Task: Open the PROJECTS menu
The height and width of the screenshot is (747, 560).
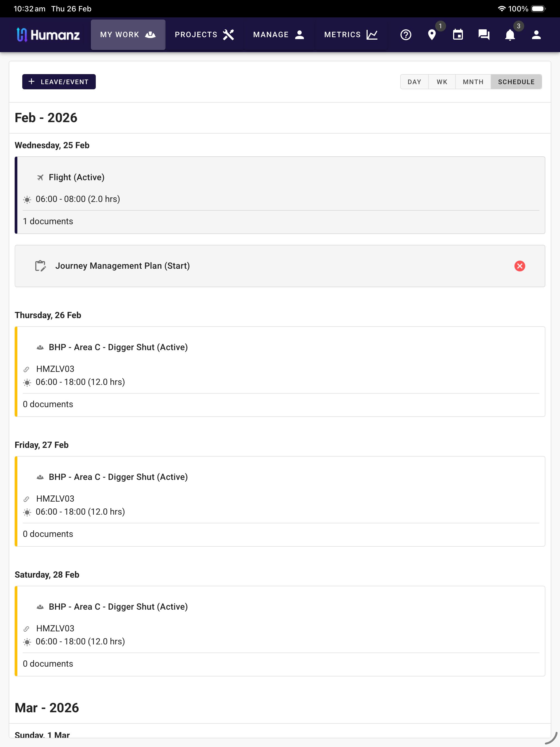Action: (x=204, y=35)
